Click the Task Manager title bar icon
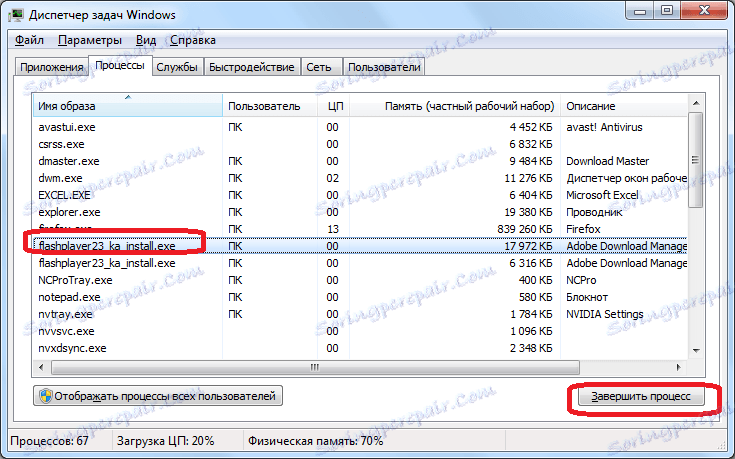Viewport: 735px width, 459px height. (15, 15)
